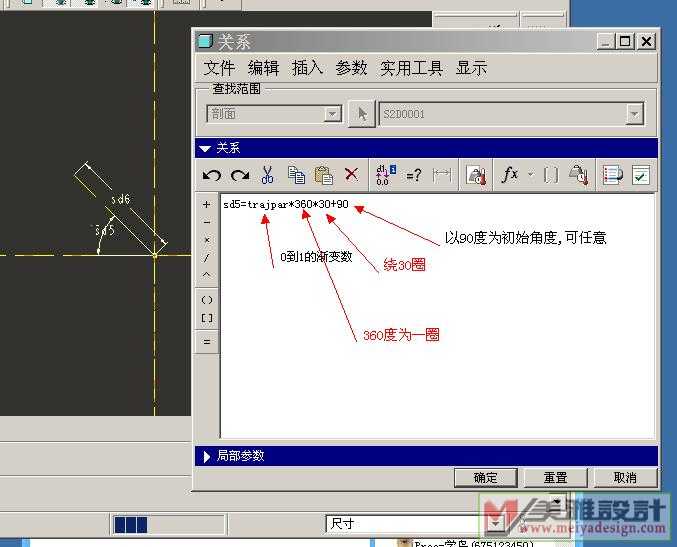Insert the exponent caret operator
The image size is (677, 547).
tap(206, 275)
